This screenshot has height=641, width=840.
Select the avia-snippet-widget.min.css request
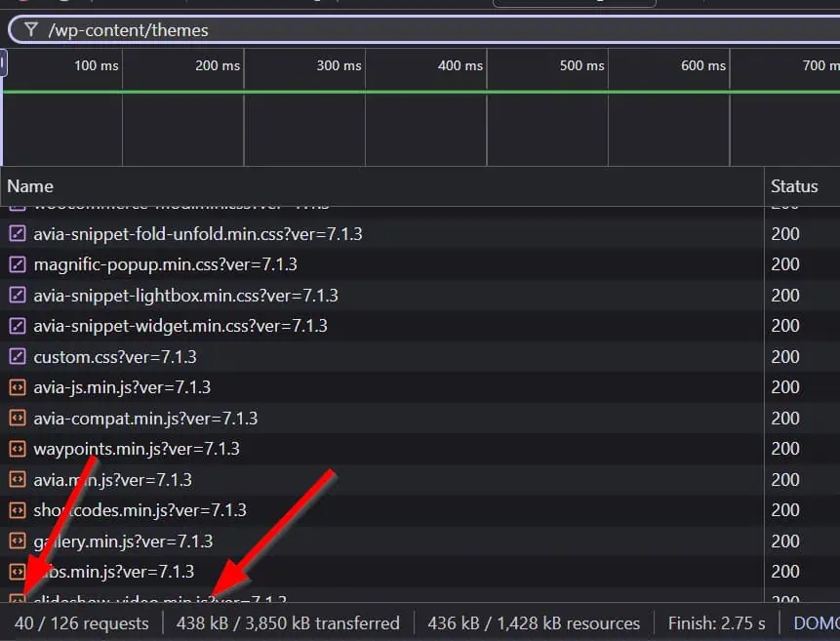(x=180, y=326)
